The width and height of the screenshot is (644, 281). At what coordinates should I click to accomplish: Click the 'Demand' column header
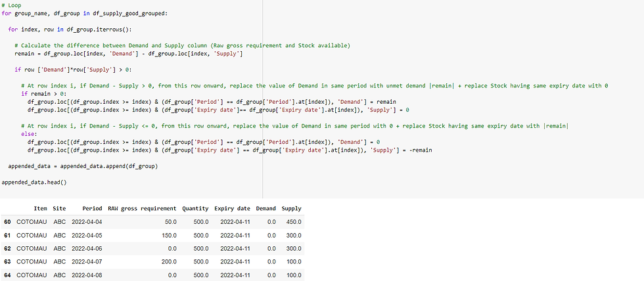tap(265, 208)
